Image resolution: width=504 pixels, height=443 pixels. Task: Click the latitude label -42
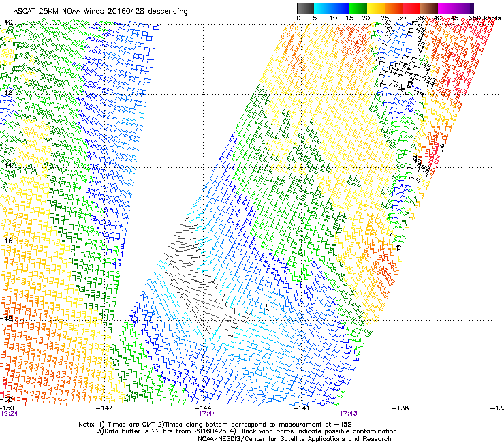[6, 92]
